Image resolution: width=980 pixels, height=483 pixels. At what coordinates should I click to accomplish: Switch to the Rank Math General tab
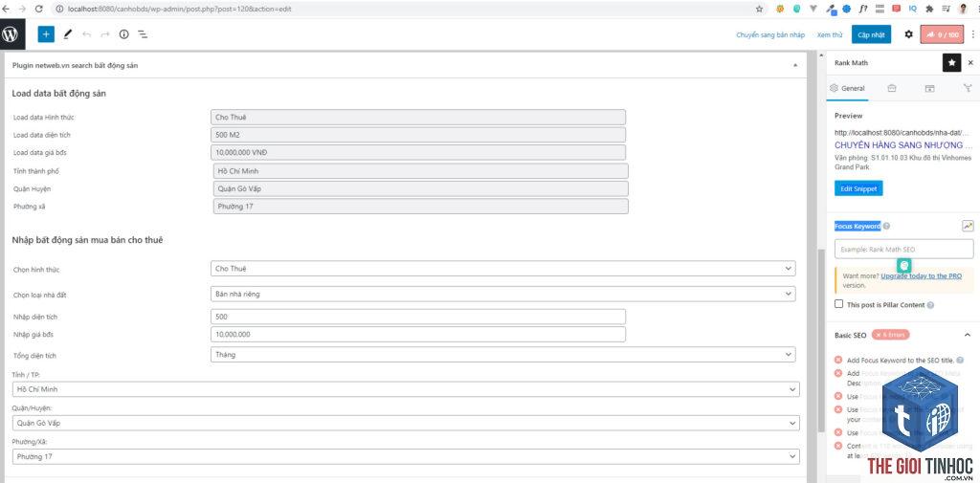(848, 89)
